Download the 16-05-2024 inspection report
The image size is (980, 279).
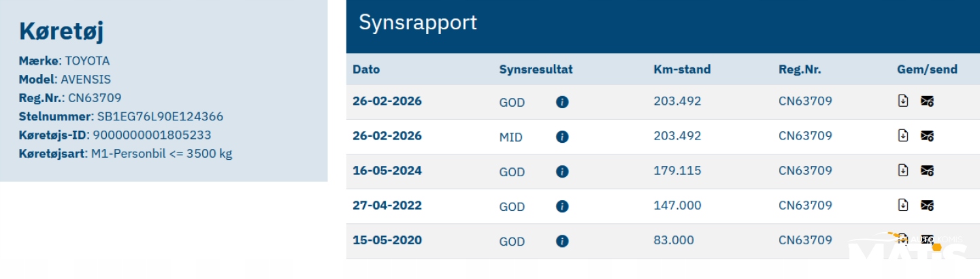pos(903,170)
